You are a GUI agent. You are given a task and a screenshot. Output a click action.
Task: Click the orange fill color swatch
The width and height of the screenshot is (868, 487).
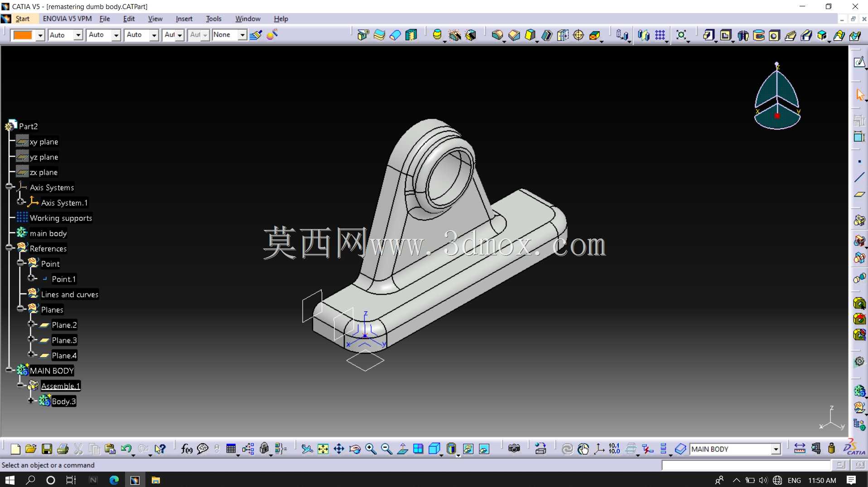tap(23, 35)
